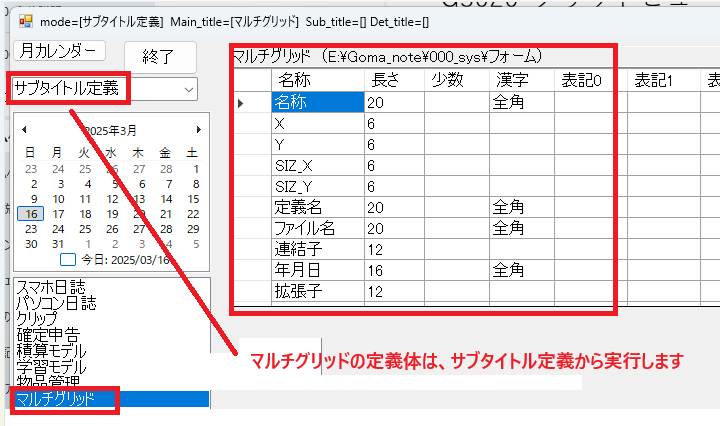Click the 長さ column header

pyautogui.click(x=385, y=80)
